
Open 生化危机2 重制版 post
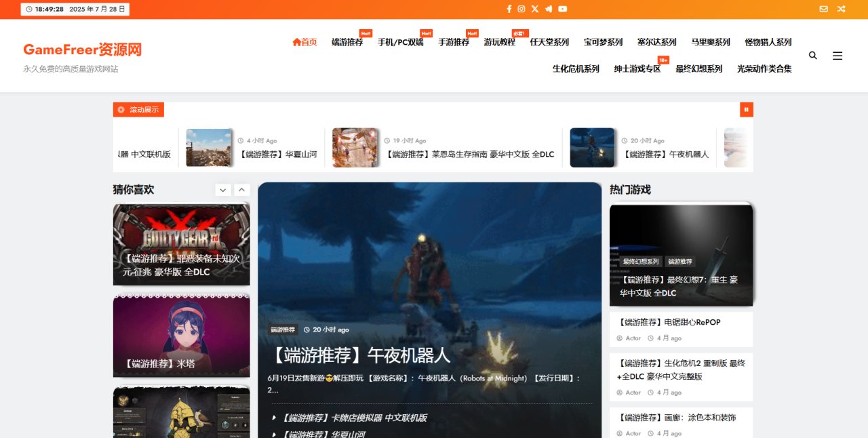point(681,370)
